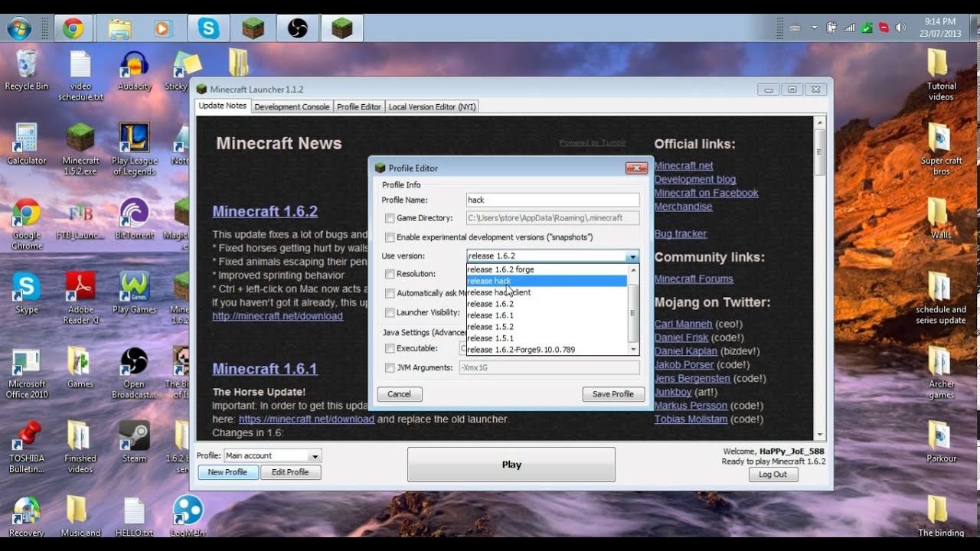The width and height of the screenshot is (980, 551).
Task: Choose release 1.6.2 forge version
Action: pyautogui.click(x=547, y=269)
